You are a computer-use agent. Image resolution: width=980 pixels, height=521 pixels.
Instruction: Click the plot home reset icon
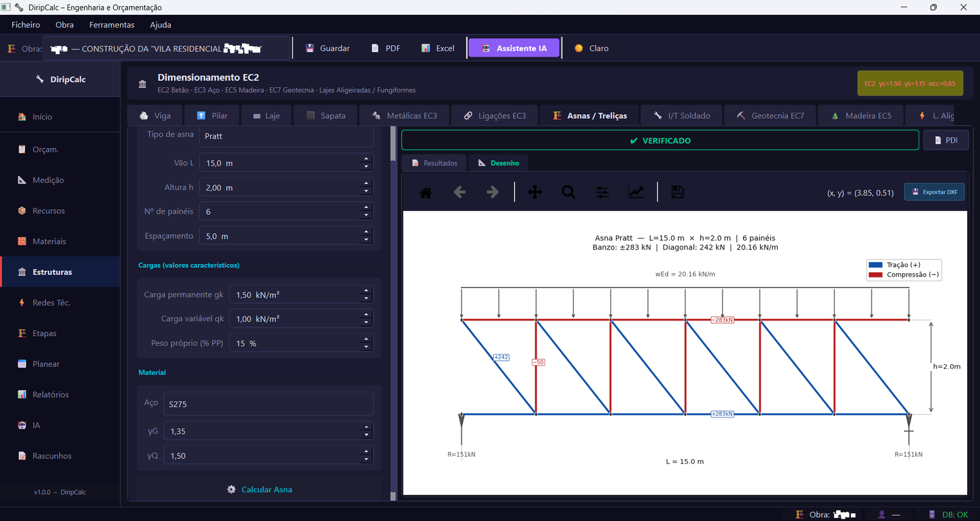pos(426,192)
